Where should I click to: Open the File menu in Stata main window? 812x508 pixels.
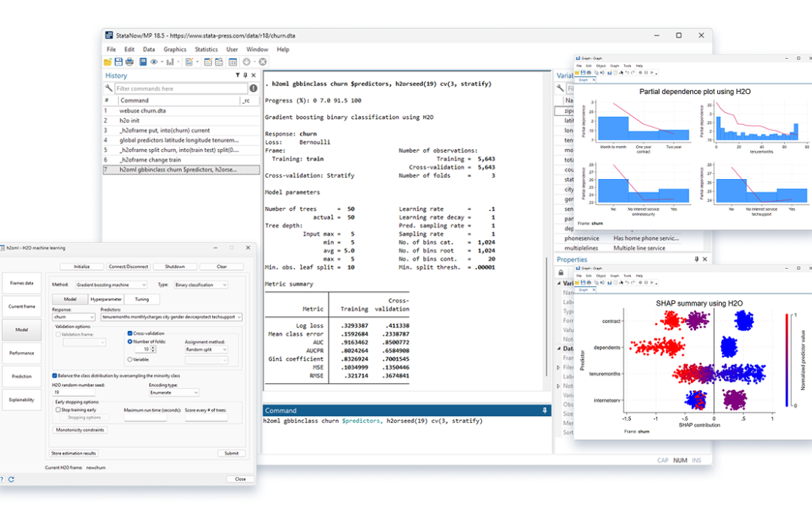[x=111, y=49]
